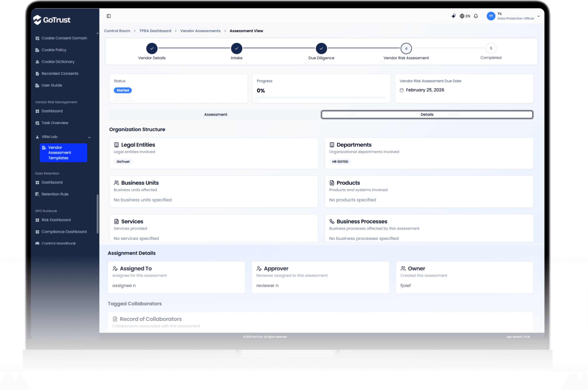Image resolution: width=588 pixels, height=390 pixels.
Task: Switch to the Assessment tab
Action: coord(215,114)
